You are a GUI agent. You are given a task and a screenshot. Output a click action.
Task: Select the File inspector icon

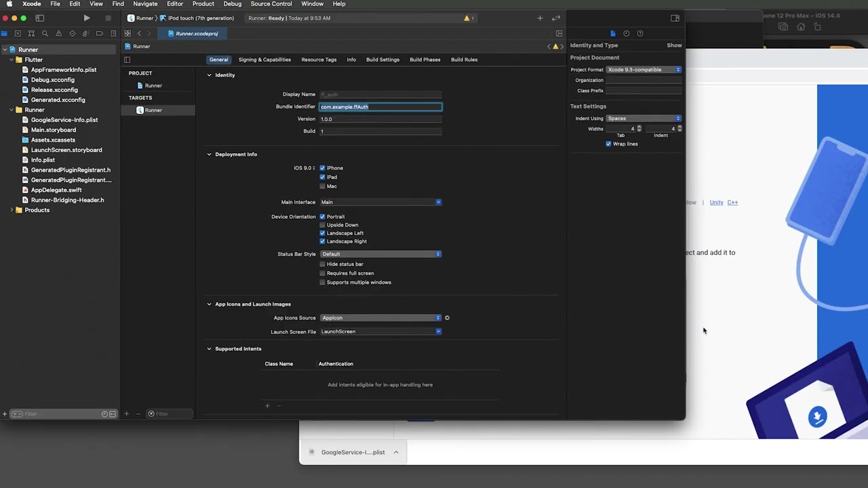tap(613, 33)
